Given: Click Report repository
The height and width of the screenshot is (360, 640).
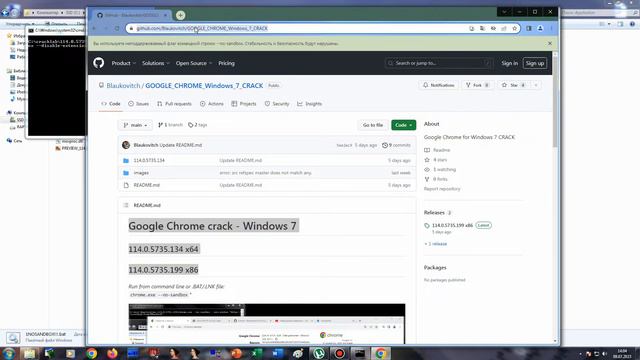Looking at the screenshot, I should [442, 189].
